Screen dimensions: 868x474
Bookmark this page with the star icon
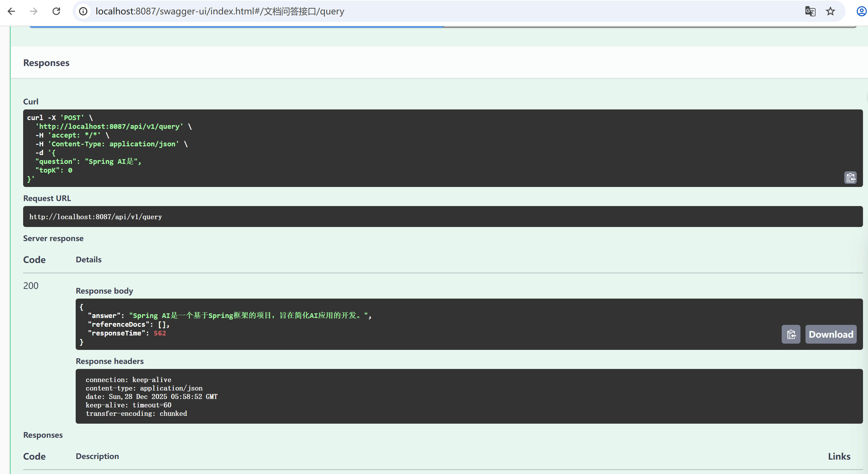[x=830, y=11]
